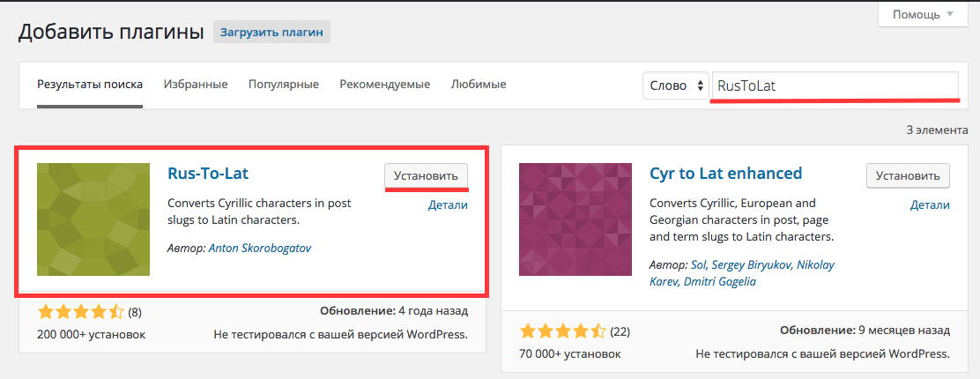
Task: Click Обновление: 4 года назад text
Action: (394, 311)
